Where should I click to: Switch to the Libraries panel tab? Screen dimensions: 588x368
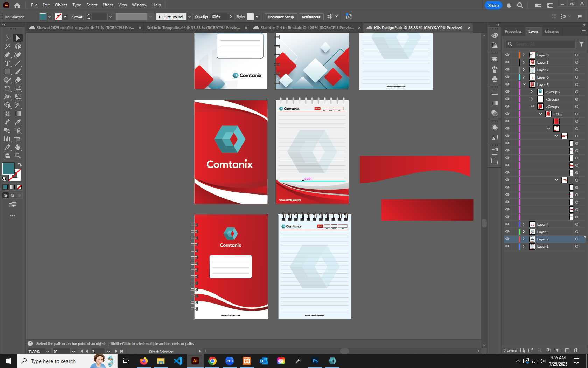click(x=552, y=32)
